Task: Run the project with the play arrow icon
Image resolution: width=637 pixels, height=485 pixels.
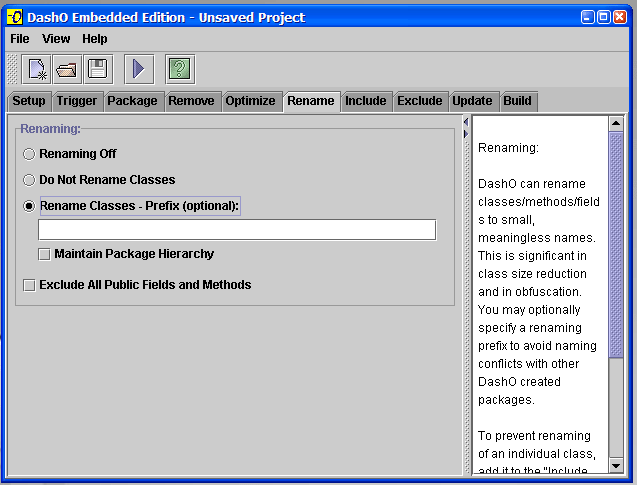Action: pos(139,69)
